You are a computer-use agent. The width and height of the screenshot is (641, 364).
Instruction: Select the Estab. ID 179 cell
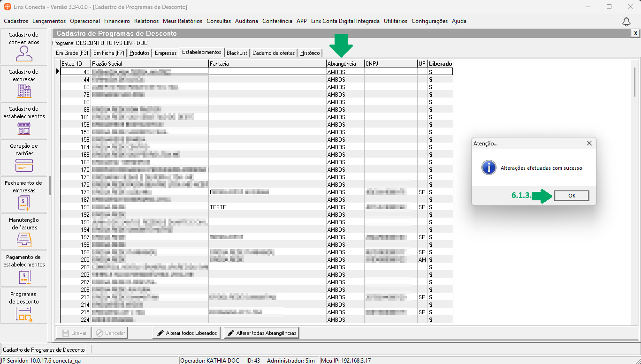click(x=76, y=192)
